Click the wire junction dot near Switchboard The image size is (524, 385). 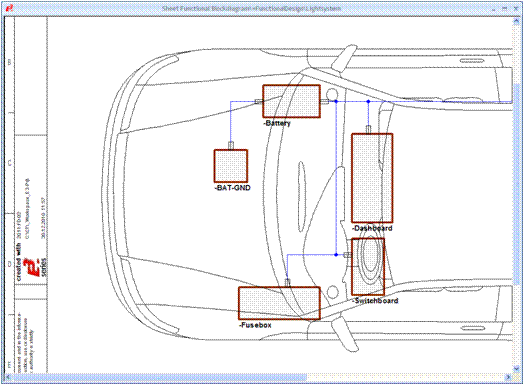coord(336,255)
